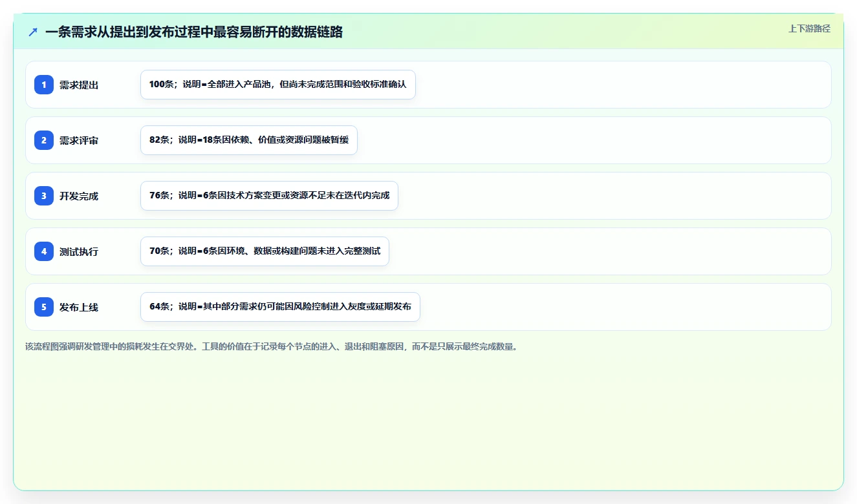Click the step 1 number badge

pos(44,85)
